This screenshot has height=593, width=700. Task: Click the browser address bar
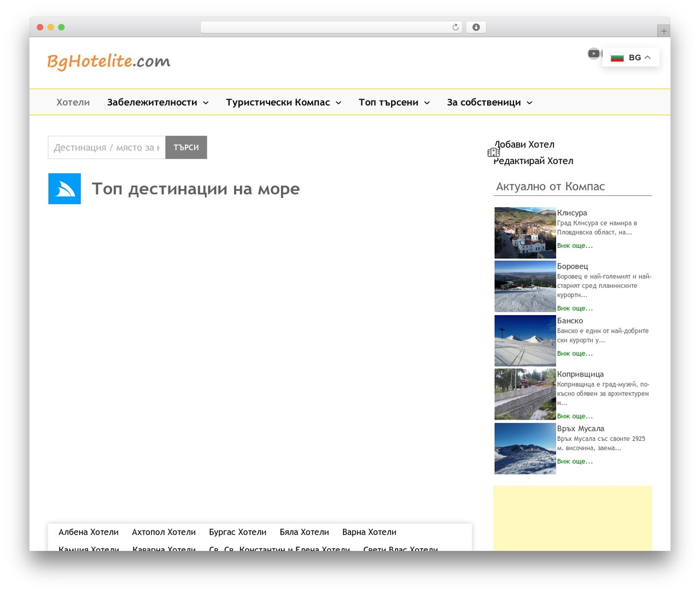(x=331, y=27)
